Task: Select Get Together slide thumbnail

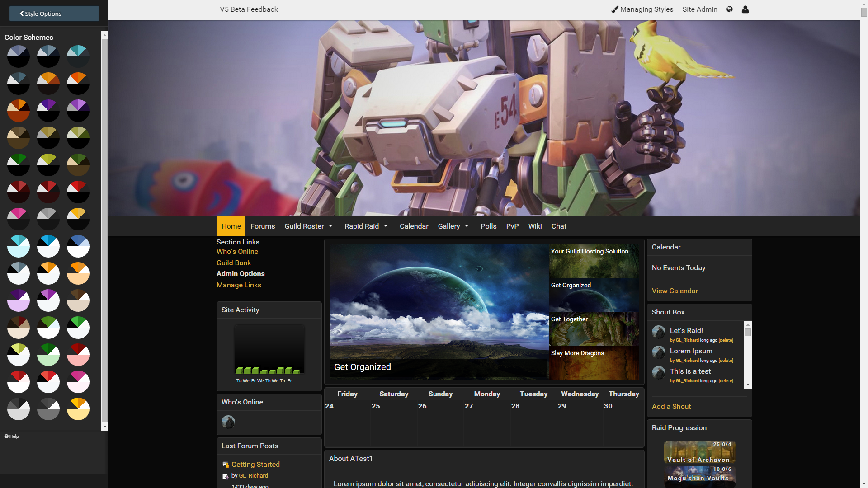Action: [594, 329]
